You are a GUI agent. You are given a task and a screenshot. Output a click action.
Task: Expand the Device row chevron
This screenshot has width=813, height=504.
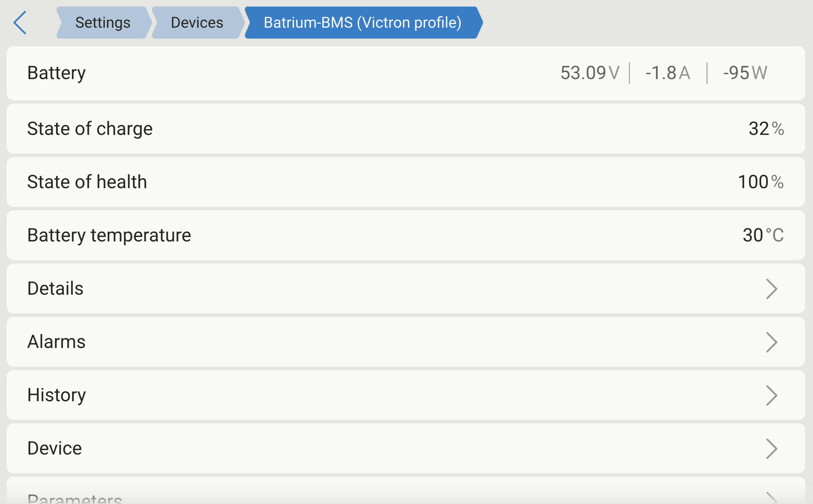771,449
